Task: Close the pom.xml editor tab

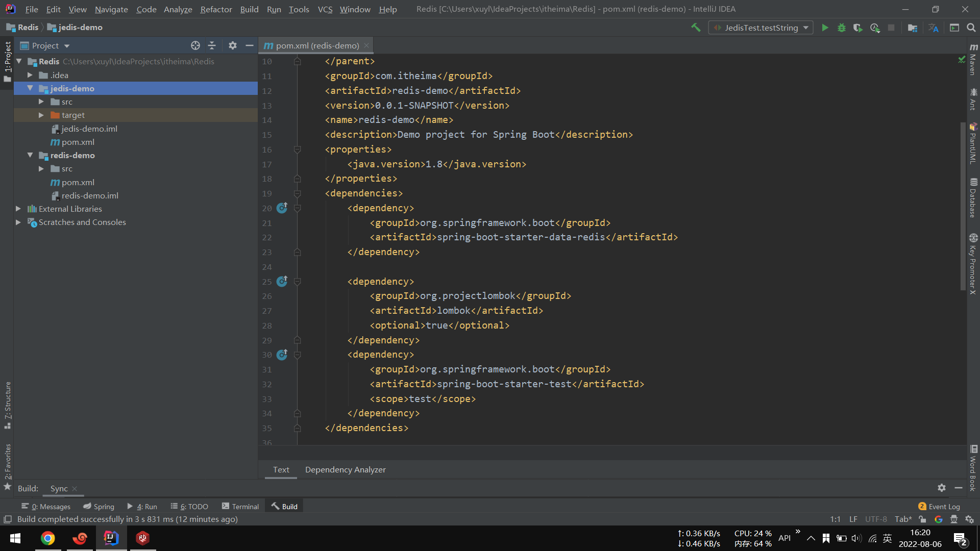Action: click(366, 45)
